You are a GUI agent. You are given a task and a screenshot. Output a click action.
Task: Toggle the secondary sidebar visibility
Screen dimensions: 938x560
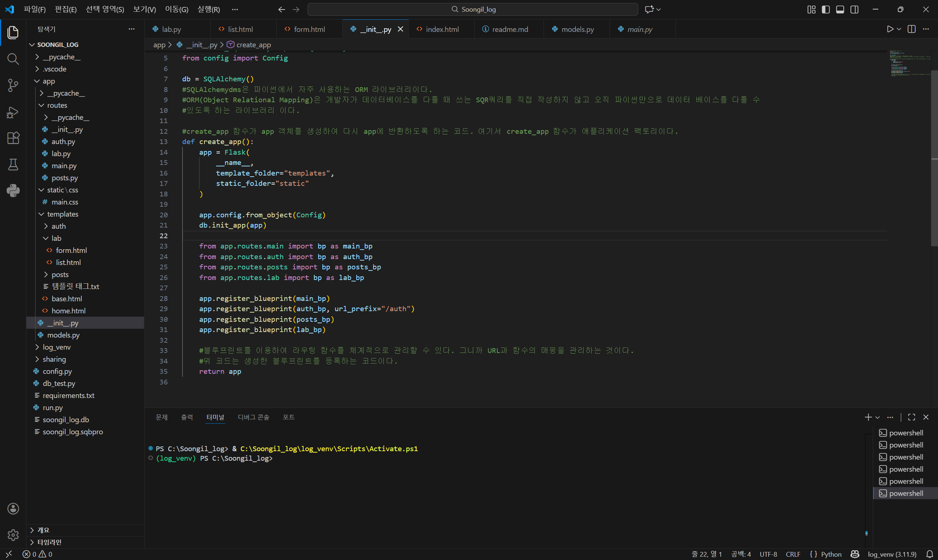click(x=854, y=10)
